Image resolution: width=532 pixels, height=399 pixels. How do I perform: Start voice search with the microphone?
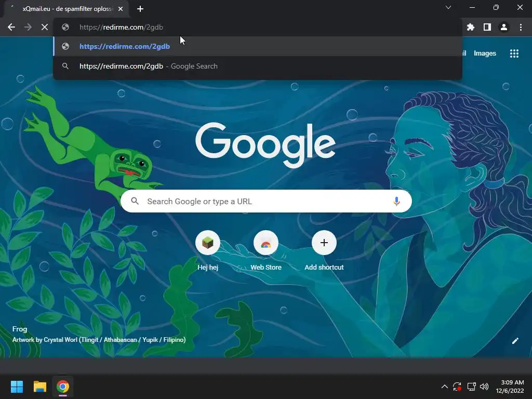[396, 201]
